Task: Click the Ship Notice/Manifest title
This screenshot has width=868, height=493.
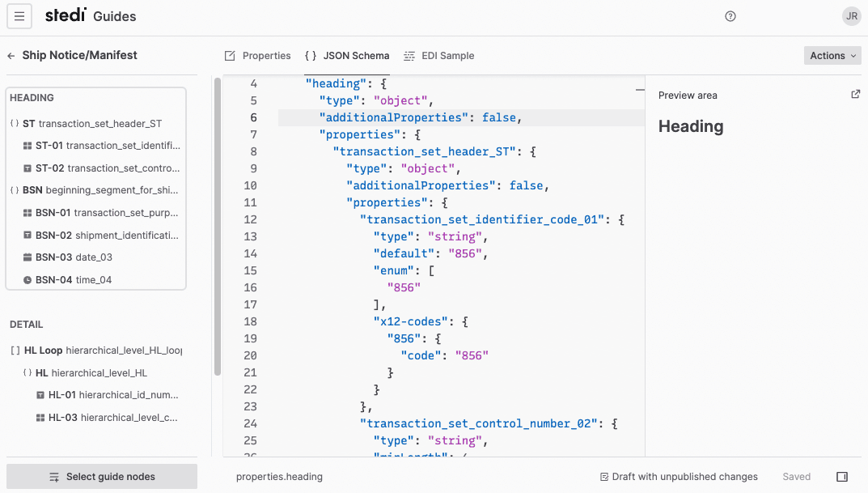Action: 80,55
